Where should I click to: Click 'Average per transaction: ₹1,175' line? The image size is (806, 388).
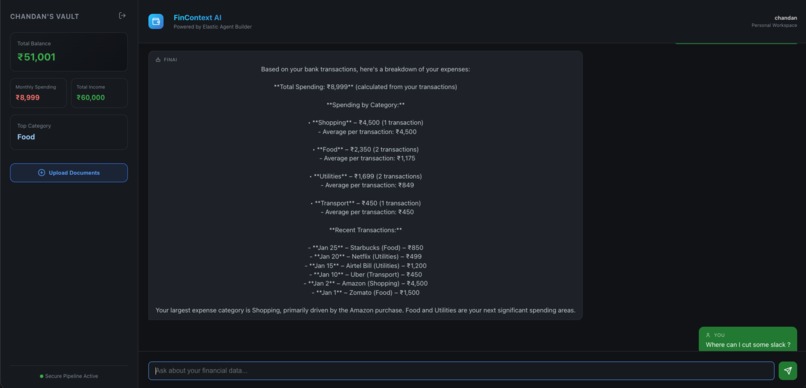click(x=367, y=159)
